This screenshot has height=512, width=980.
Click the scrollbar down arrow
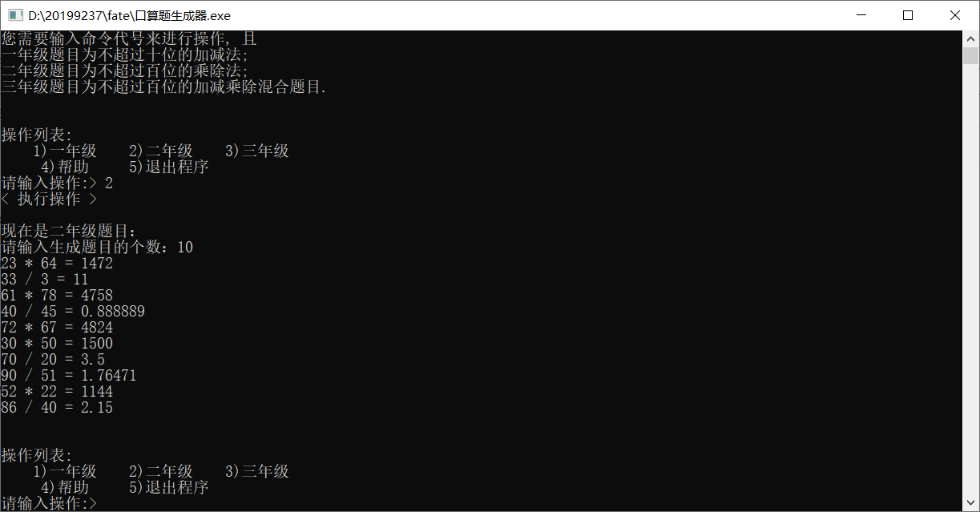pos(971,504)
